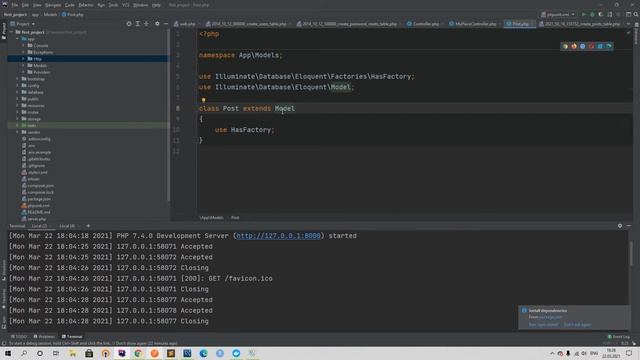Open the Code menu
Screen dimensions: 640x360
pos(70,5)
